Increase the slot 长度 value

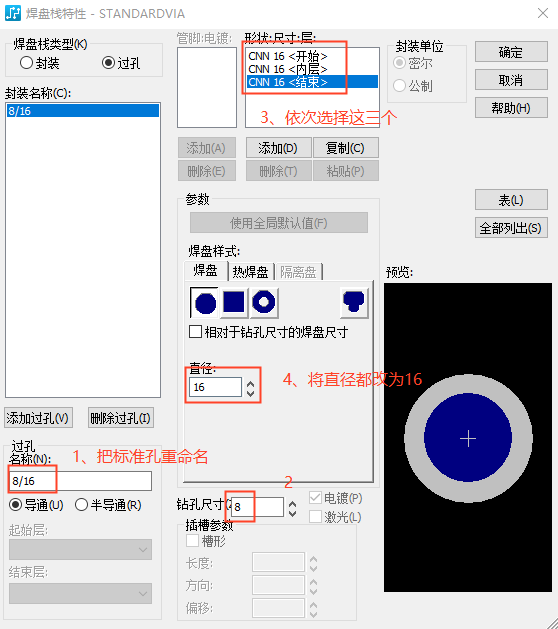313,559
